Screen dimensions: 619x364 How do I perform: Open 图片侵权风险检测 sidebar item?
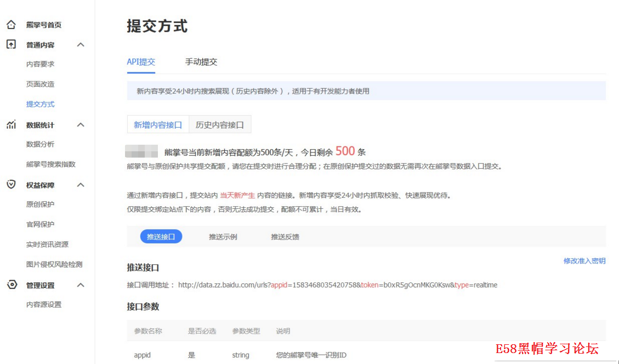pyautogui.click(x=54, y=264)
